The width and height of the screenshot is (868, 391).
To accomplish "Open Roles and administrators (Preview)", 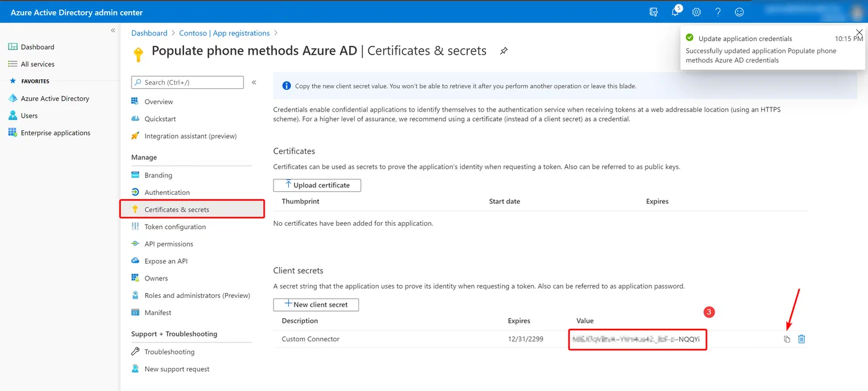I will point(197,295).
